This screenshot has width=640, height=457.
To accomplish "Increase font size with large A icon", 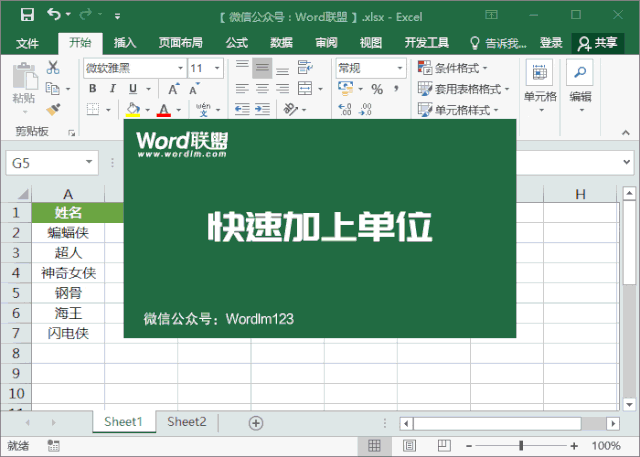I will (173, 89).
